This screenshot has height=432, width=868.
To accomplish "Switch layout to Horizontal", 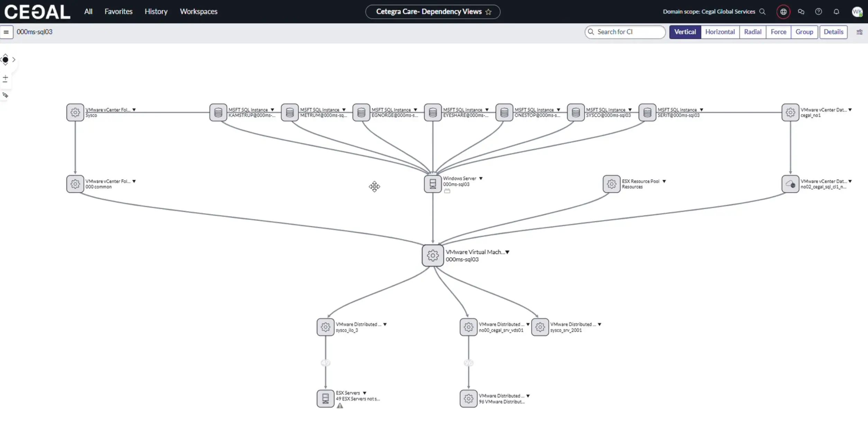I will [720, 32].
